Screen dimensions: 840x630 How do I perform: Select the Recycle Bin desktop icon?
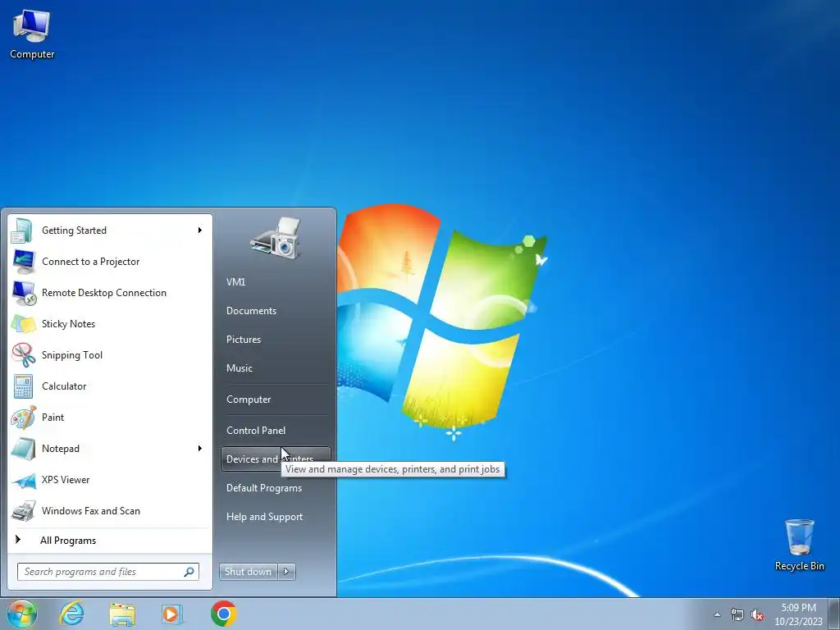click(x=799, y=545)
